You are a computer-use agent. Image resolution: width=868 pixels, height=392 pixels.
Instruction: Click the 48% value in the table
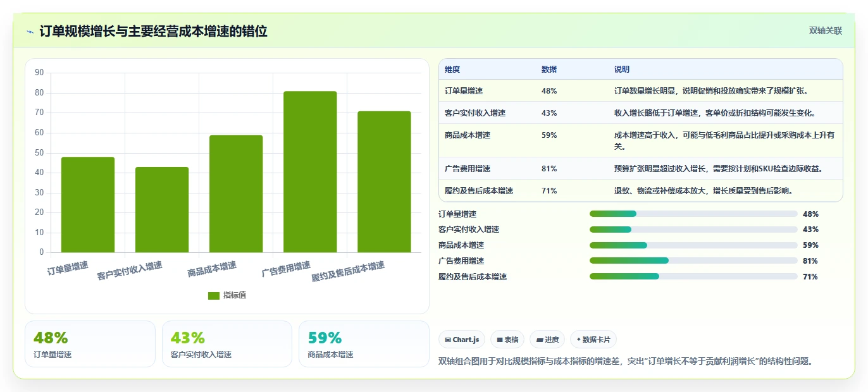[549, 91]
